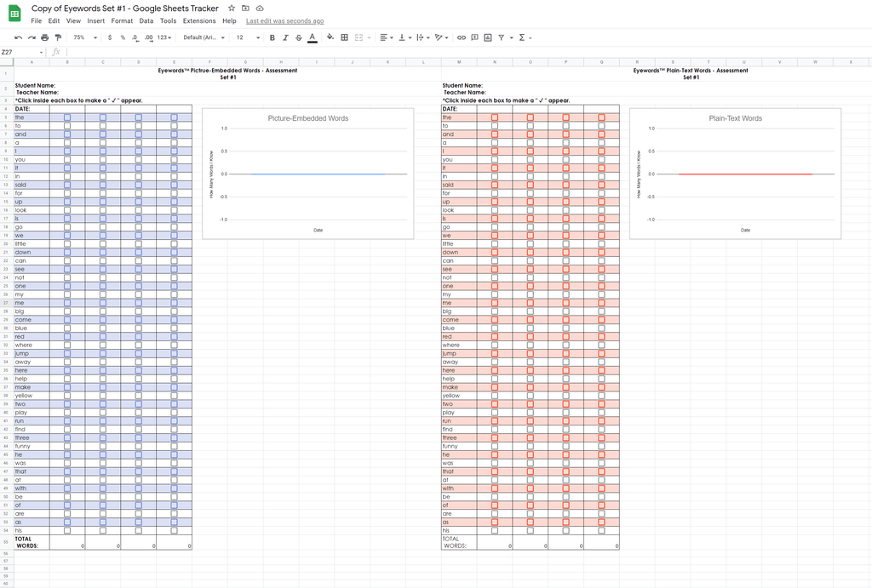The image size is (872, 588).
Task: Insert a chart
Action: [488, 37]
